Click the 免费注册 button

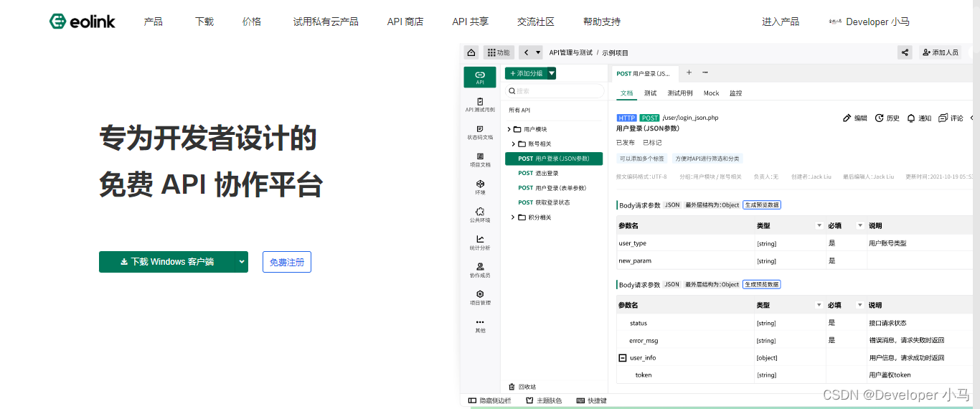287,262
